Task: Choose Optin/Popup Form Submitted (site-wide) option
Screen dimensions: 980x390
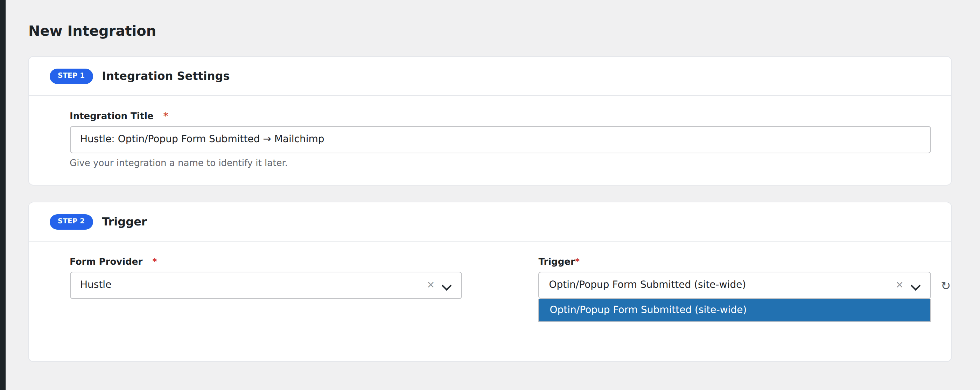Action: 734,310
